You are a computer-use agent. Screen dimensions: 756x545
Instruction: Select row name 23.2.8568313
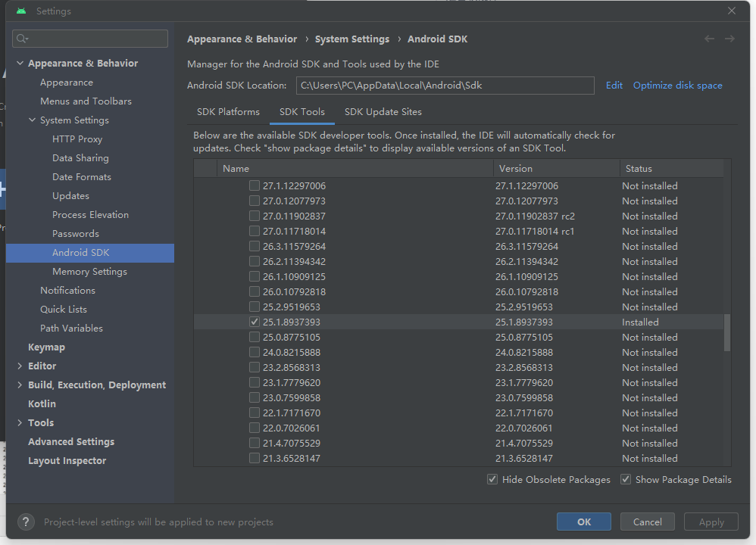(291, 368)
